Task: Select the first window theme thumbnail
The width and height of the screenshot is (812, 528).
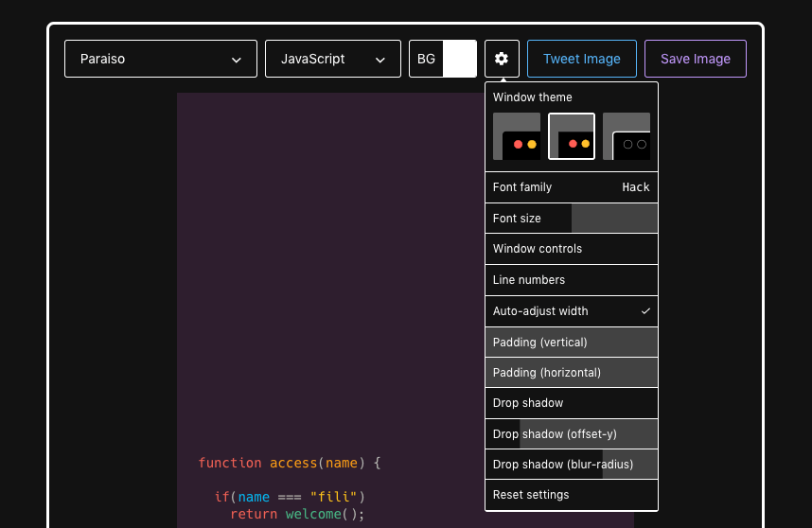Action: click(x=517, y=136)
